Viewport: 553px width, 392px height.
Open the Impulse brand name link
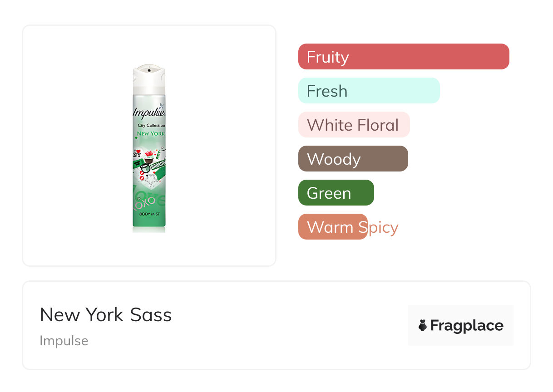[64, 341]
